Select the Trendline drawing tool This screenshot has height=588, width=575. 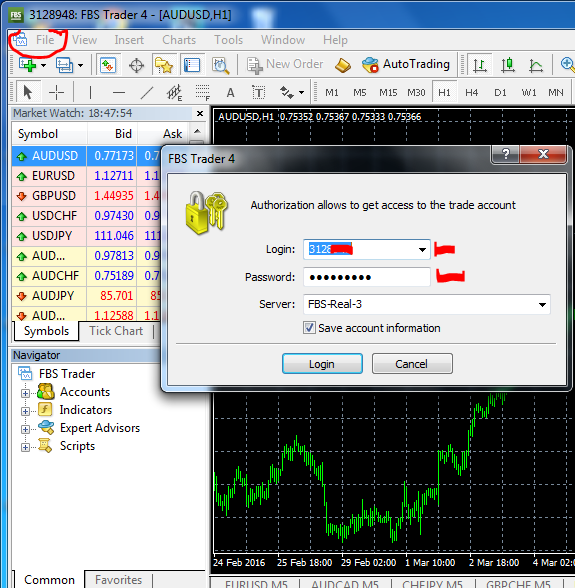point(147,92)
